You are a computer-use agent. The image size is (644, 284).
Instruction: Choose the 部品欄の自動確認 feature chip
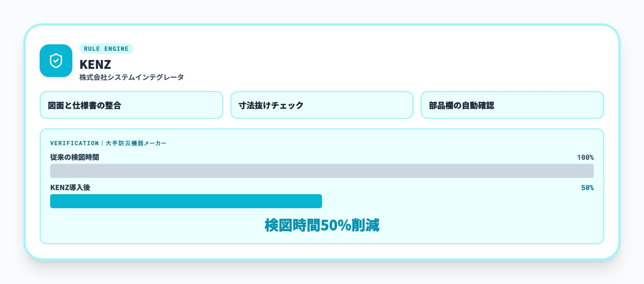click(x=512, y=105)
